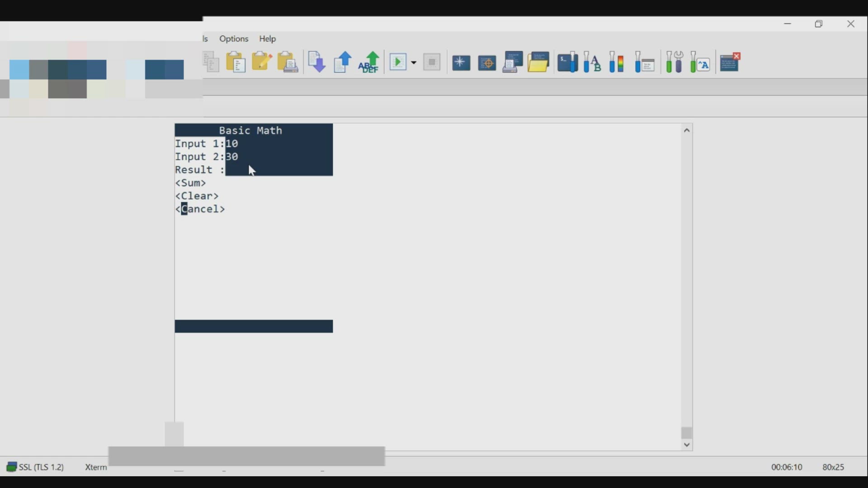Screen dimensions: 868x488
Task: Click the 00:06:10 session timer
Action: point(787,467)
